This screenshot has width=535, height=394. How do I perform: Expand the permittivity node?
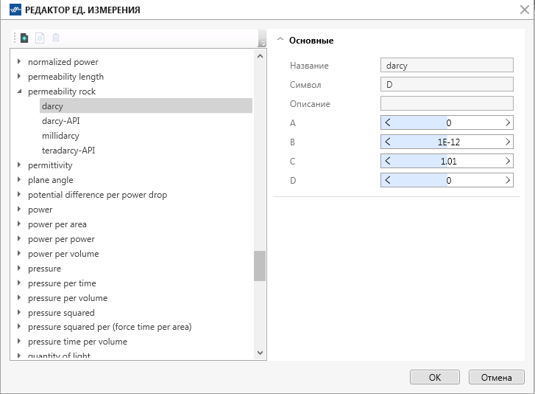[x=19, y=165]
